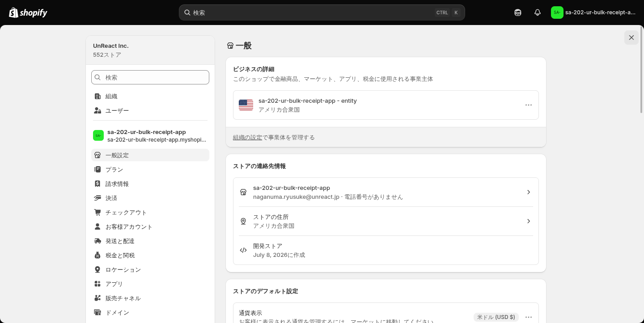Image resolution: width=644 pixels, height=323 pixels.
Task: Open お客様アカウント settings
Action: click(x=150, y=227)
